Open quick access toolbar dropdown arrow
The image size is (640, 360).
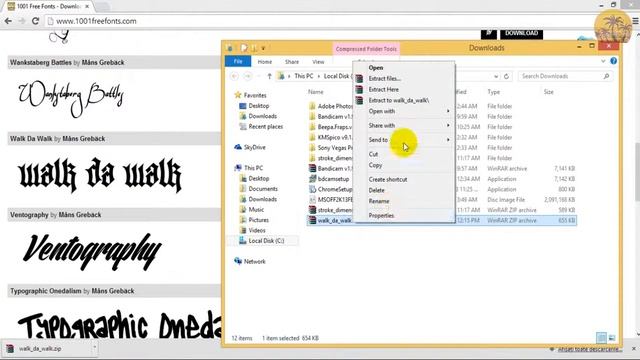pos(263,48)
